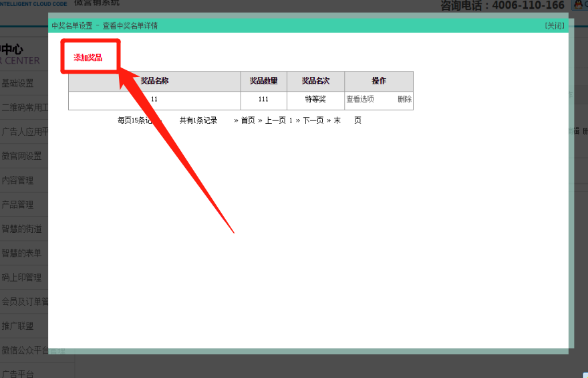588x378 pixels.
Task: Click the 添加奖品 link
Action: point(88,58)
